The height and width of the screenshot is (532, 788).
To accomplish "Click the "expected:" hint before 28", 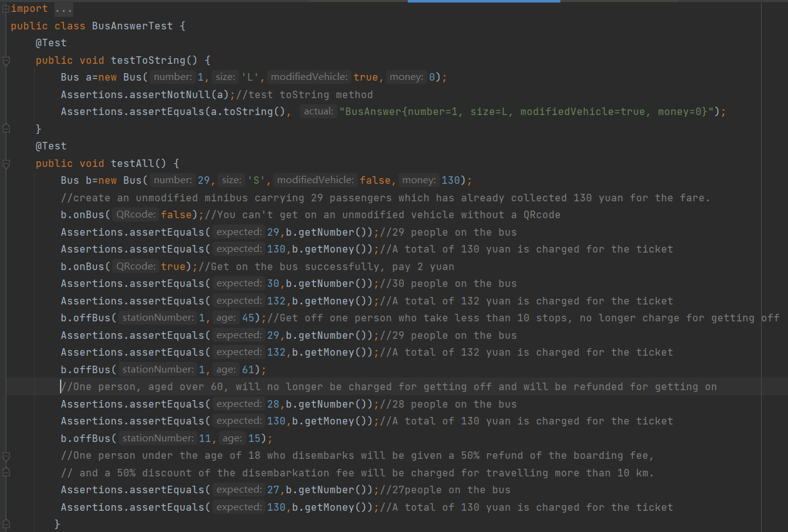I will coord(239,404).
